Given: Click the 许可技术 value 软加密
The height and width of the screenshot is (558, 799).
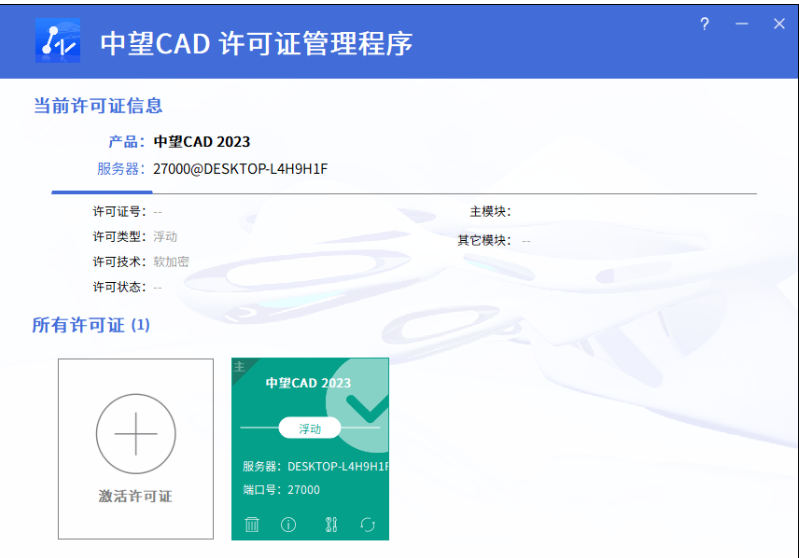Looking at the screenshot, I should point(171,262).
